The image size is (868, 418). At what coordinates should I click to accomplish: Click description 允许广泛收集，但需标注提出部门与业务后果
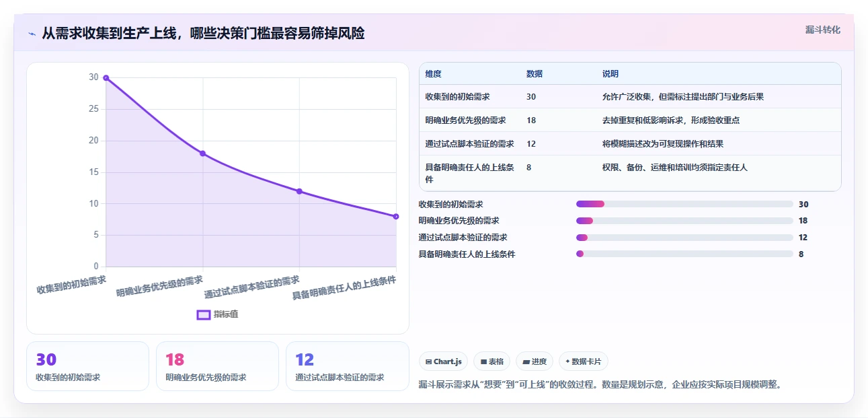683,97
